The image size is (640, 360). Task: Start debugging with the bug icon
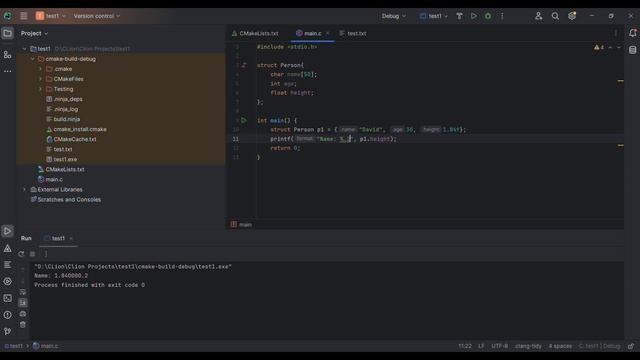point(488,16)
